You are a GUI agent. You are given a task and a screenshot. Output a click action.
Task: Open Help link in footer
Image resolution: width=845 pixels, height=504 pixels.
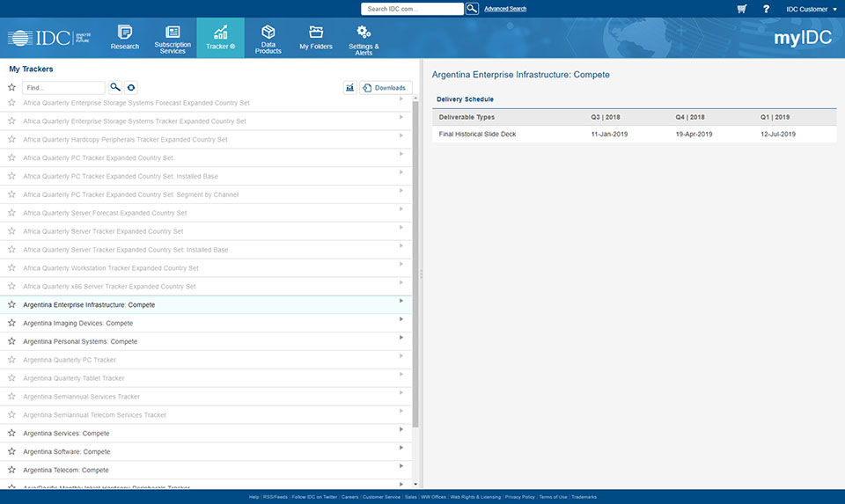pyautogui.click(x=253, y=497)
